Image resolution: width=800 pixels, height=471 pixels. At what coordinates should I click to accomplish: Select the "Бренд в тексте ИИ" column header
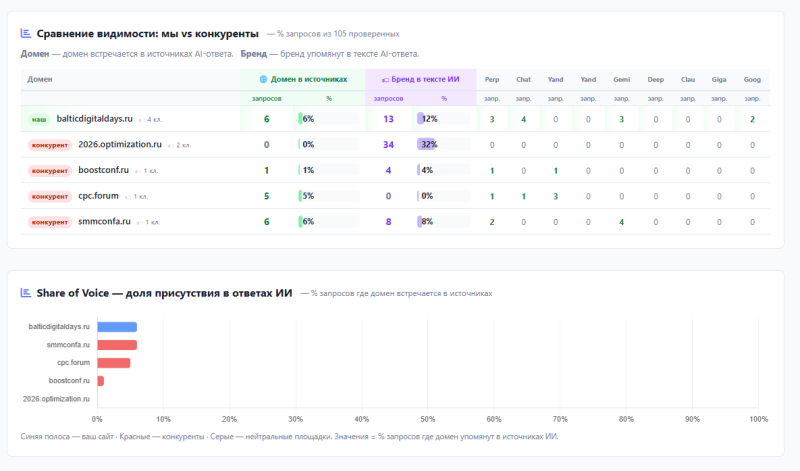[x=421, y=79]
